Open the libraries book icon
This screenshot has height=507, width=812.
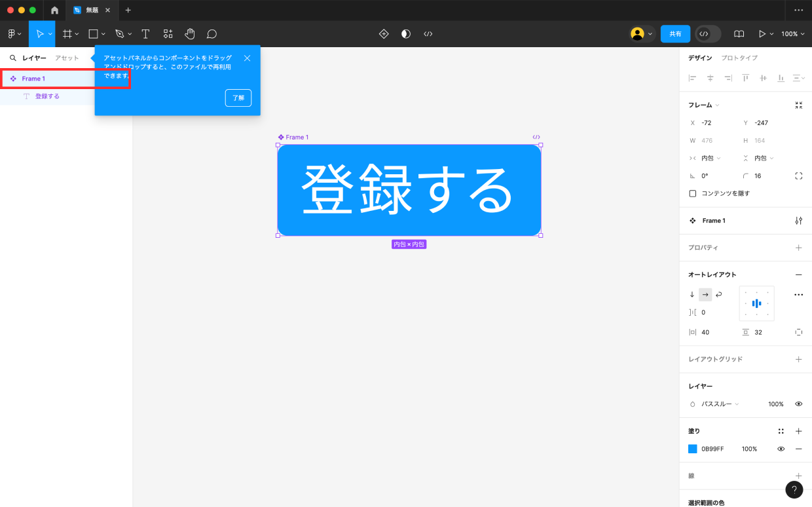point(739,33)
